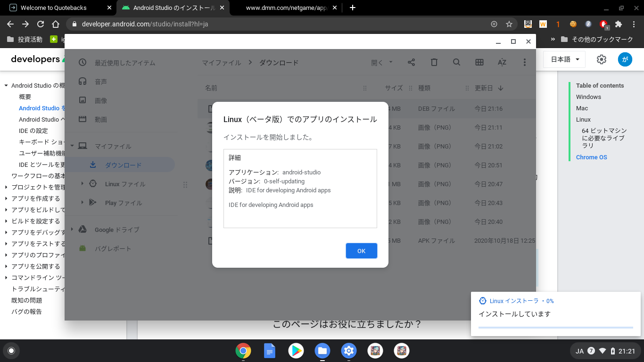Click the address bar URL
Viewport: 644px width, 362px height.
[x=145, y=24]
